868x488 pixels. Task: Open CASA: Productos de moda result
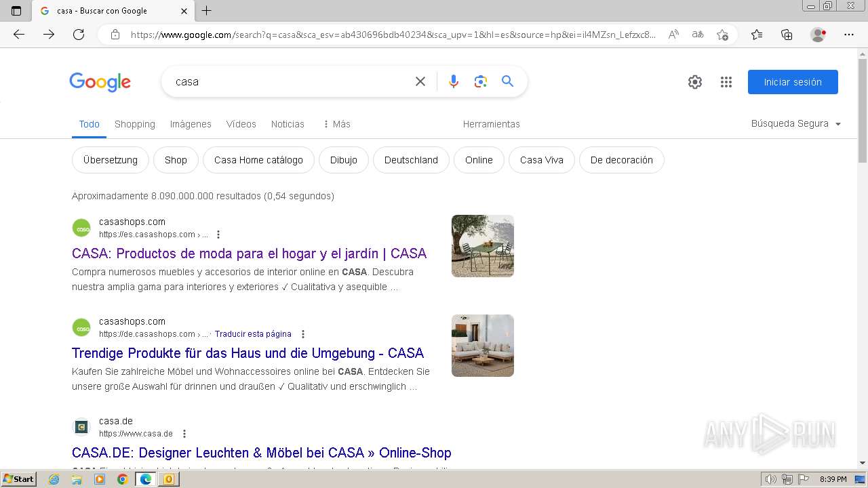point(249,253)
